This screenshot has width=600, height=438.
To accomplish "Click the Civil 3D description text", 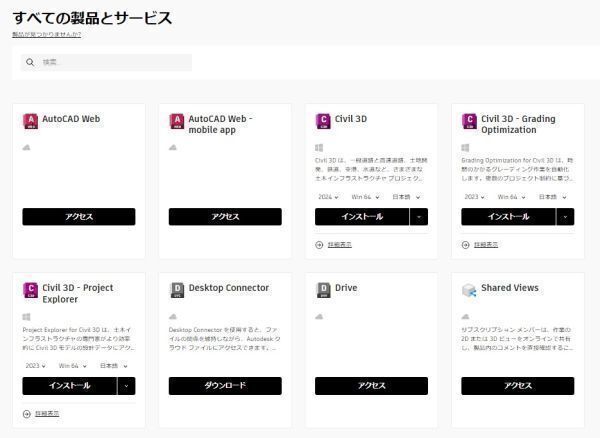I will pos(371,169).
